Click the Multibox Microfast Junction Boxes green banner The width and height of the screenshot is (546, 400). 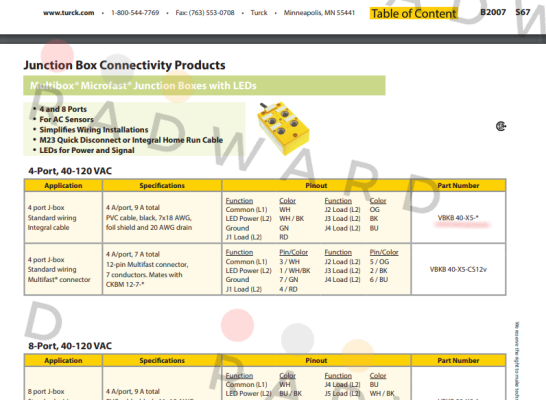coord(204,85)
